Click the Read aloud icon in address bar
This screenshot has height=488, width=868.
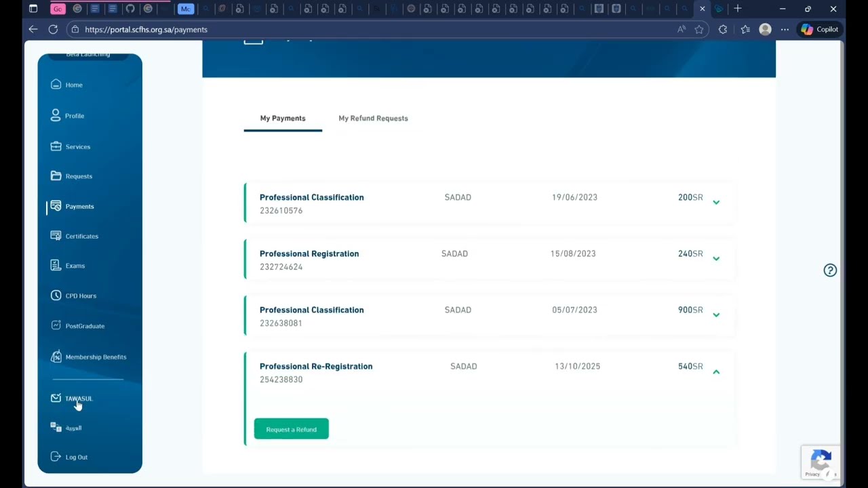[682, 29]
